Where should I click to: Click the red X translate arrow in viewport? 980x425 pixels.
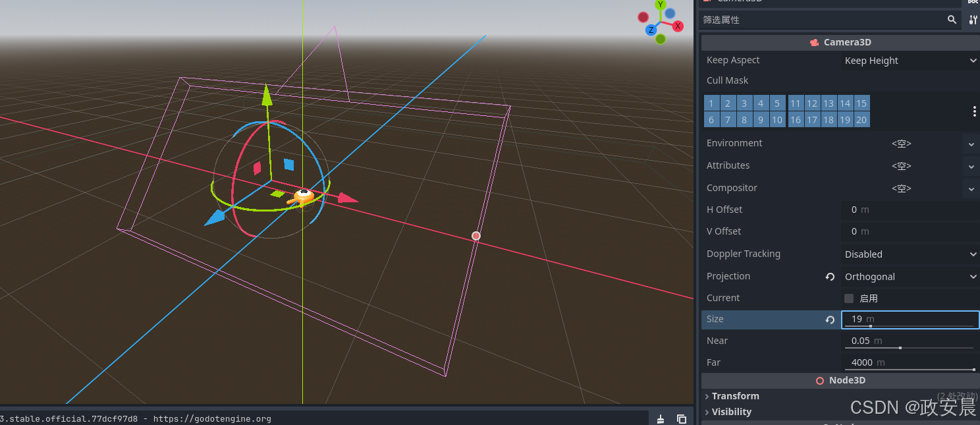pyautogui.click(x=348, y=198)
